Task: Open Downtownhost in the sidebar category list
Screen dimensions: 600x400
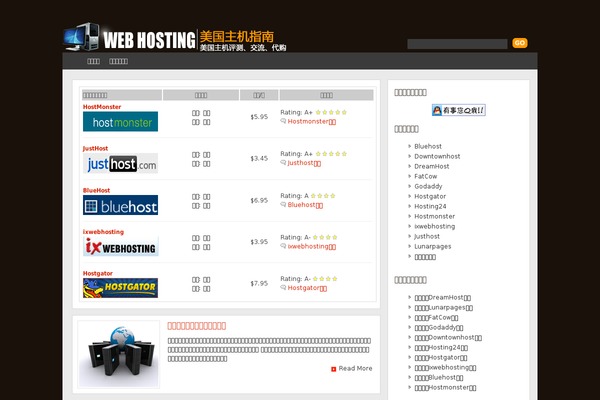Action: [437, 156]
